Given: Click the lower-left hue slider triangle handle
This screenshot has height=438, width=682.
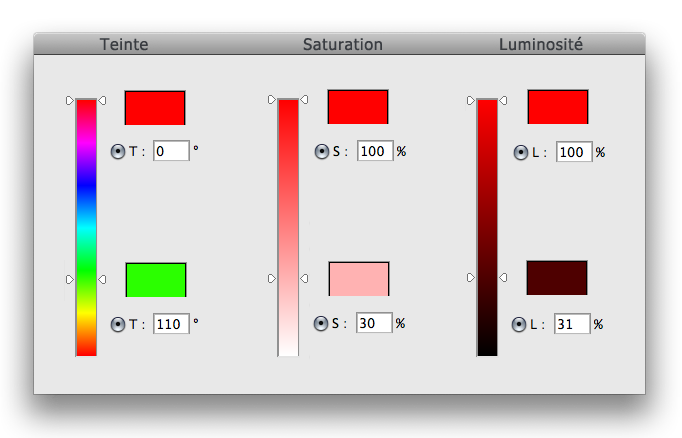Looking at the screenshot, I should point(70,279).
